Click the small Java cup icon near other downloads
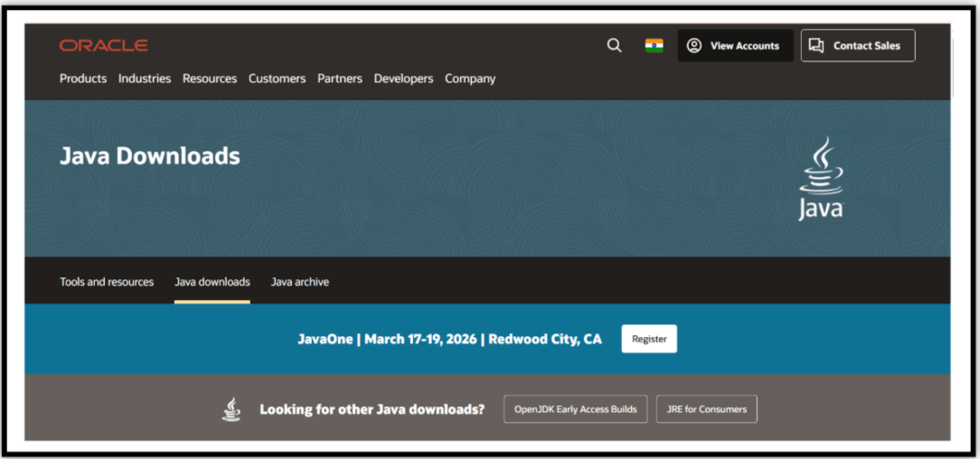The image size is (980, 459). click(231, 409)
